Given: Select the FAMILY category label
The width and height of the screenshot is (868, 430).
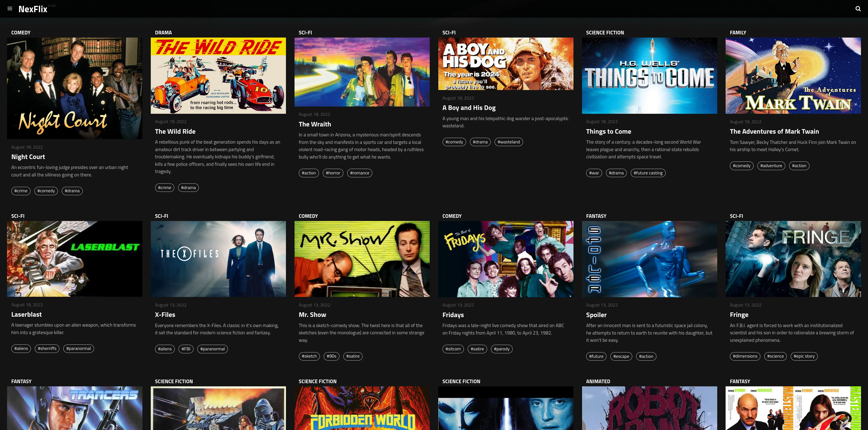Looking at the screenshot, I should coord(738,33).
